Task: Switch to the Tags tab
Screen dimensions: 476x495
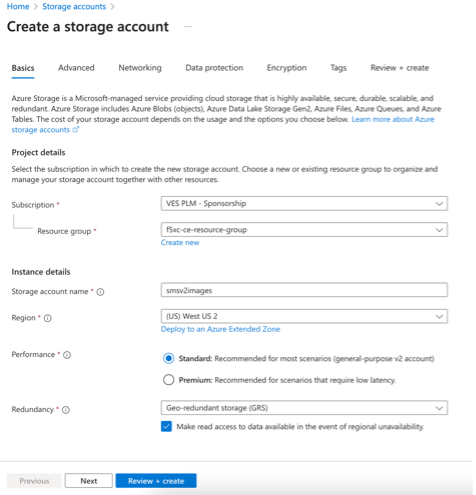Action: click(338, 68)
